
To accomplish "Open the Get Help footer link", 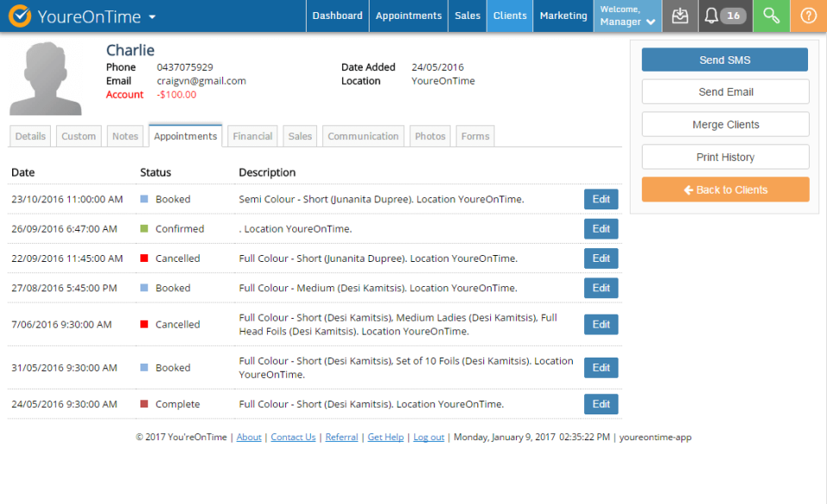I will pos(385,438).
